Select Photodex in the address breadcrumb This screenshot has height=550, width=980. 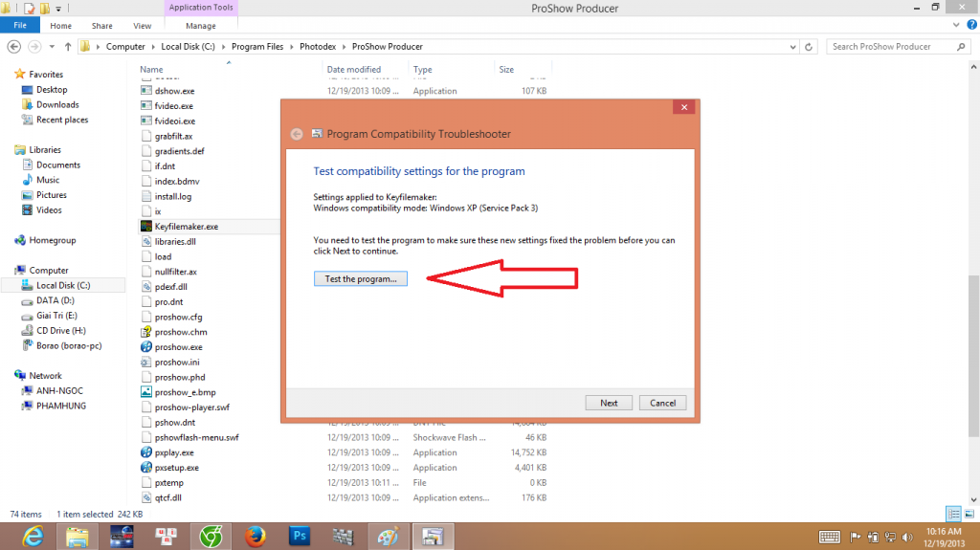tap(318, 47)
